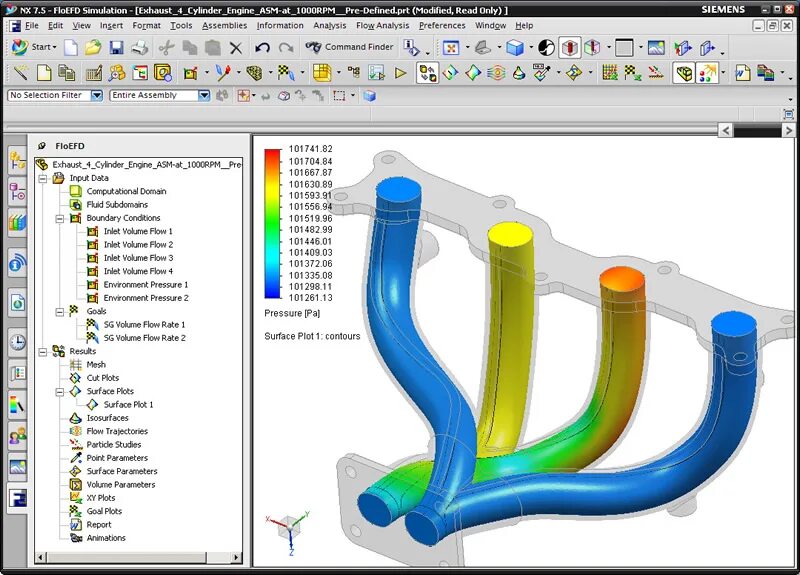Click the Goals checkered flag toolbar icon
800x575 pixels.
coord(286,73)
